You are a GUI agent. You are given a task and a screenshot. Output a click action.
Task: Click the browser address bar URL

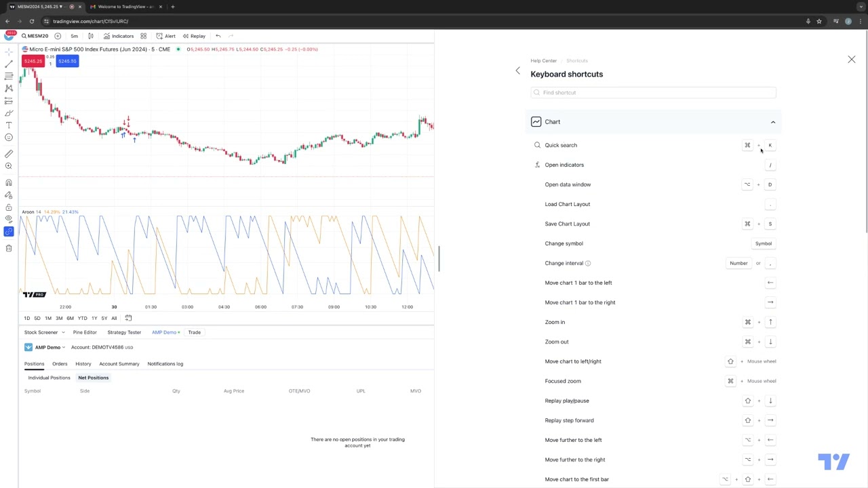90,21
